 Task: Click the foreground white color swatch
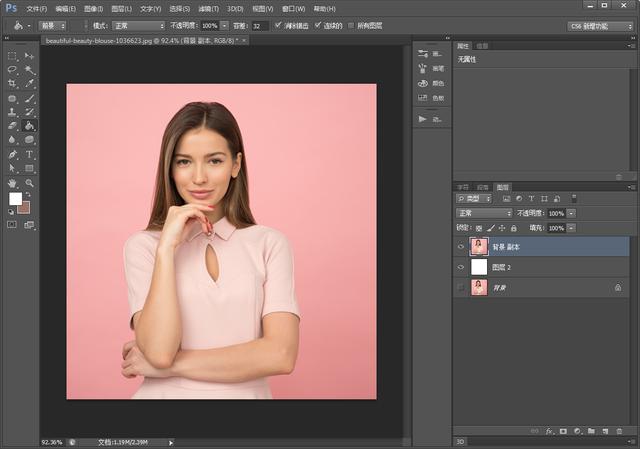pyautogui.click(x=15, y=199)
